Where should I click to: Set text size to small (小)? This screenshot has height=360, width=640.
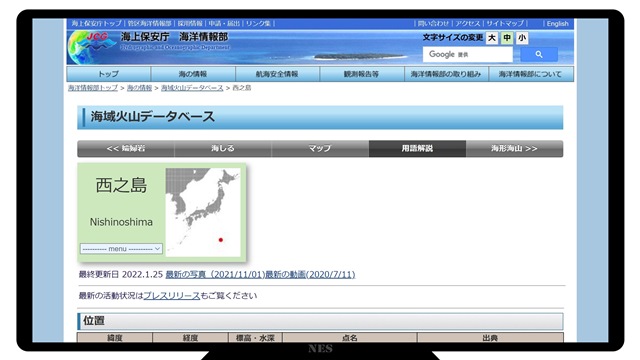tap(522, 38)
